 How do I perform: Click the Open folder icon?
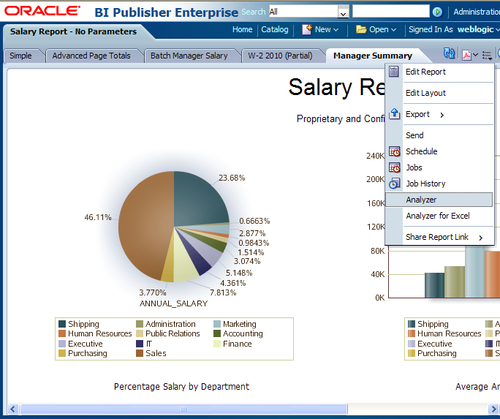click(361, 29)
